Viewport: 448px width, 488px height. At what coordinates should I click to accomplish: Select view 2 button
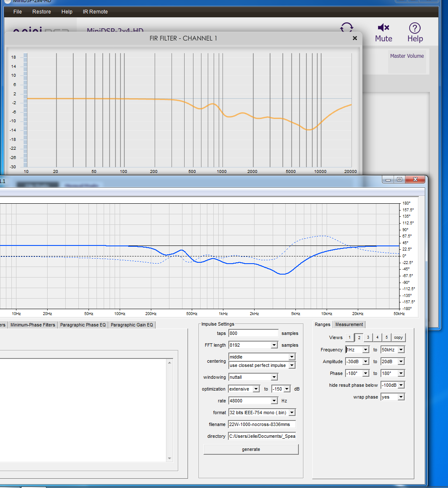click(x=359, y=338)
